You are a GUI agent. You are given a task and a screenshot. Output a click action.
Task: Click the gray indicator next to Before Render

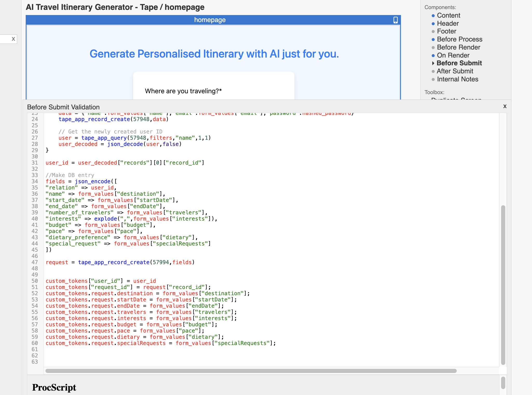coord(433,47)
